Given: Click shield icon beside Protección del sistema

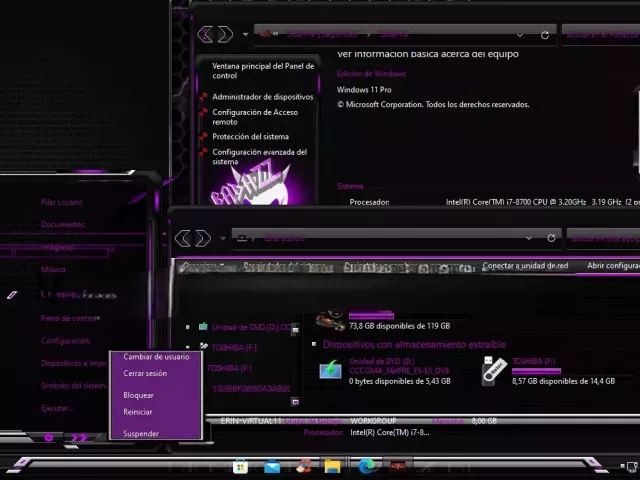Looking at the screenshot, I should (203, 136).
